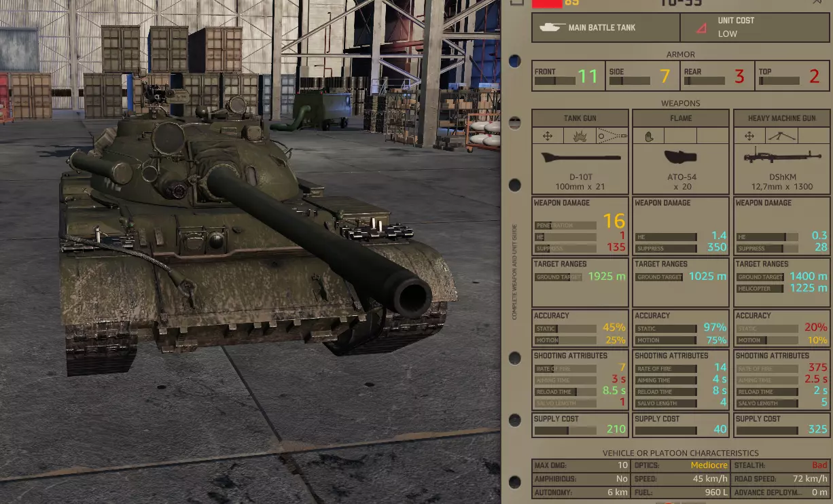The height and width of the screenshot is (504, 833).
Task: Click the Tank Gun ground range 1925 m
Action: [607, 276]
